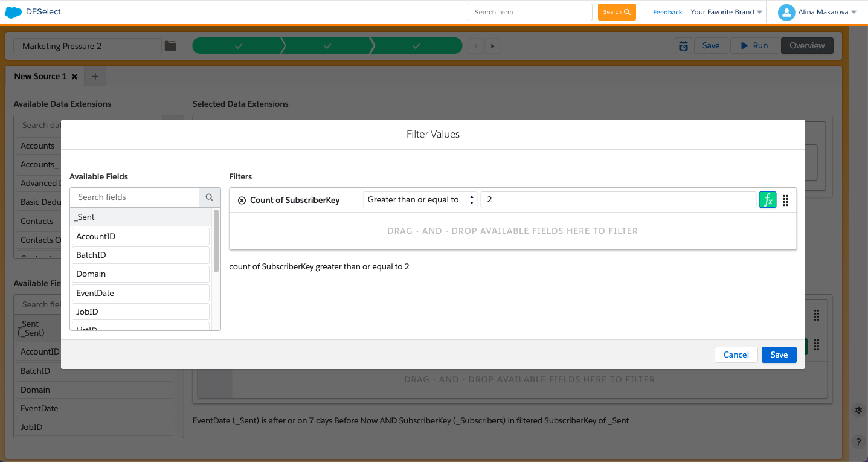868x462 pixels.
Task: Cancel the Filter Values dialog
Action: [x=736, y=355]
